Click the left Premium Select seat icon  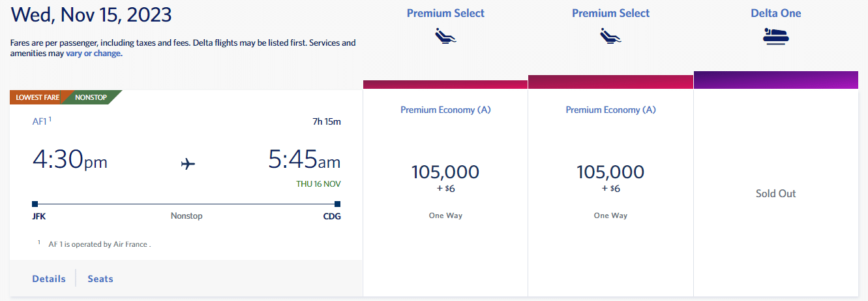(445, 37)
